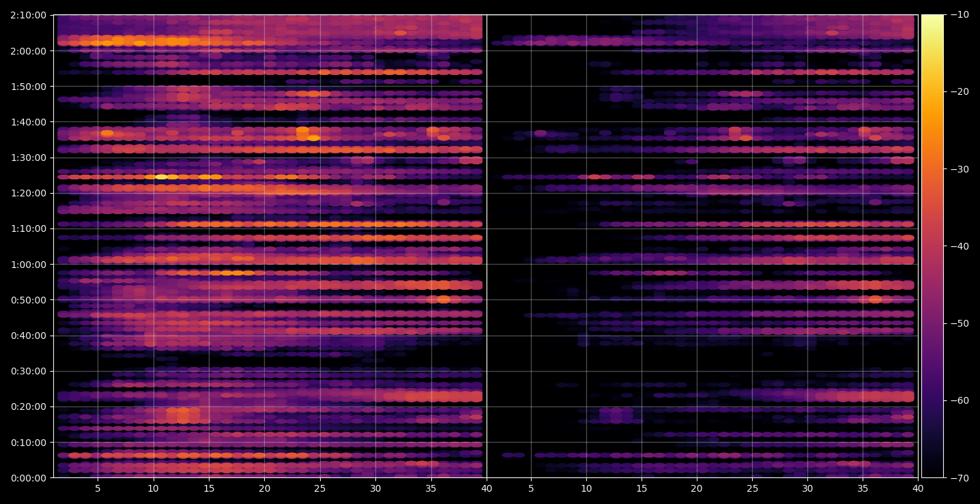Select the 1:40:00 time label
980x504 pixels.
click(x=29, y=121)
